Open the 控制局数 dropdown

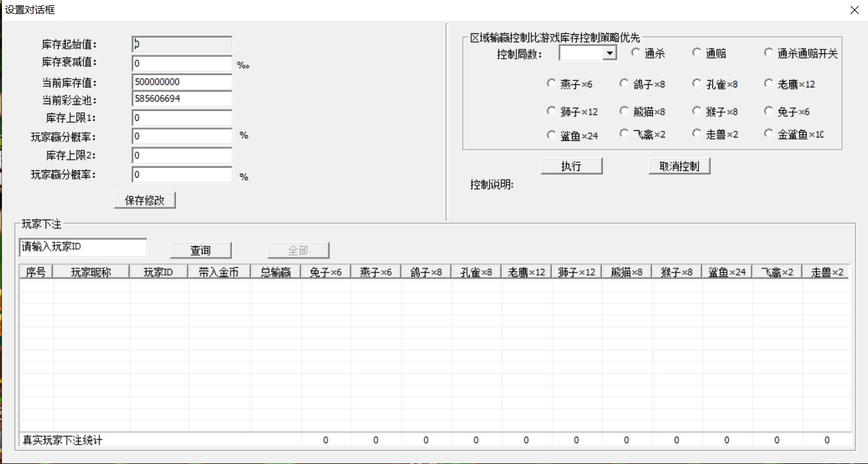pyautogui.click(x=609, y=53)
